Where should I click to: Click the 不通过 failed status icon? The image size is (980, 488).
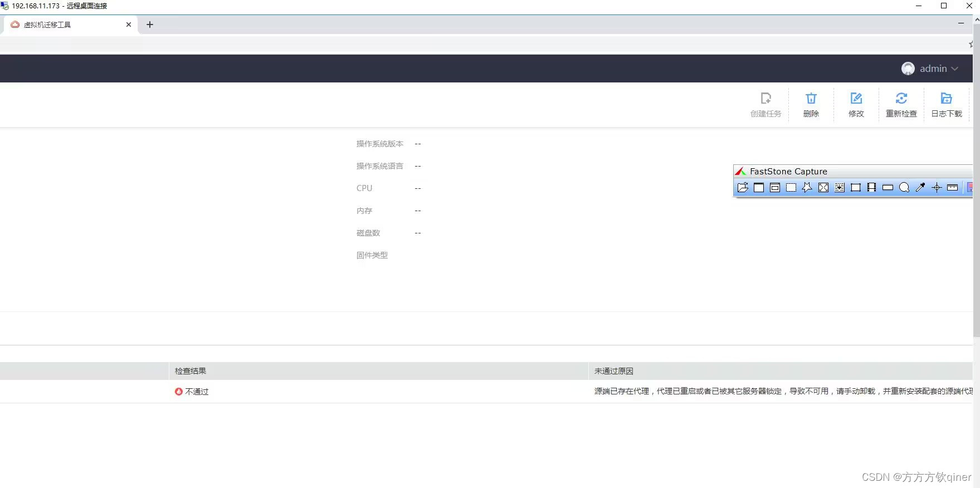tap(179, 392)
